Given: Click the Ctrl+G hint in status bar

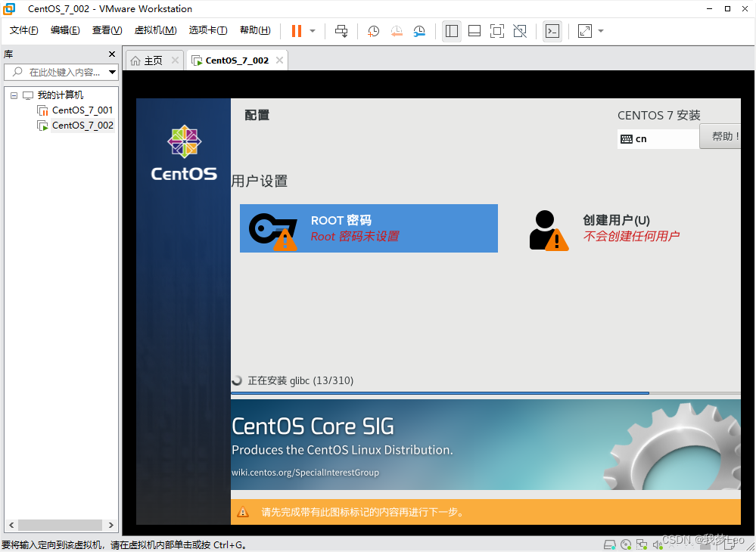Looking at the screenshot, I should coord(229,545).
